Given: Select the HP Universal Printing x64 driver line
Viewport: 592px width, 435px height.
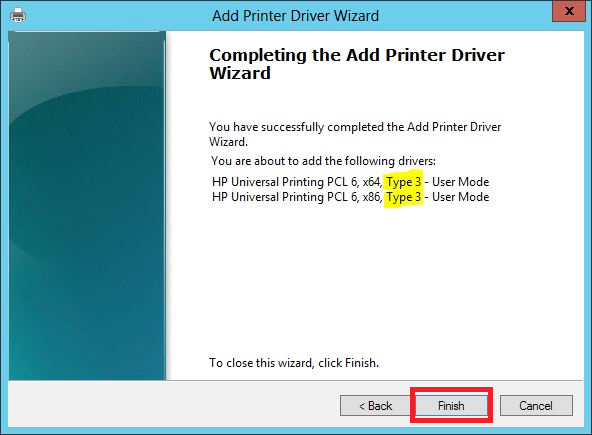Looking at the screenshot, I should click(350, 182).
